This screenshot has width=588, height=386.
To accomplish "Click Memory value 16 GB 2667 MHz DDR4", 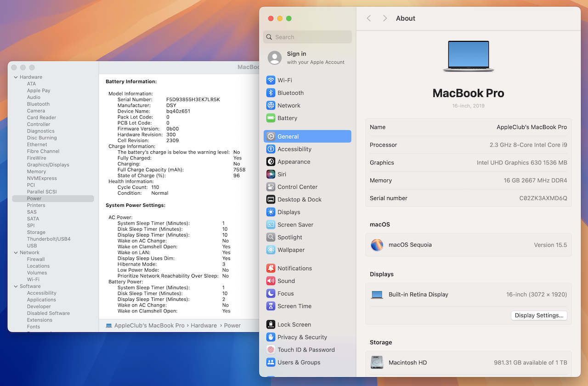I will click(x=536, y=181).
